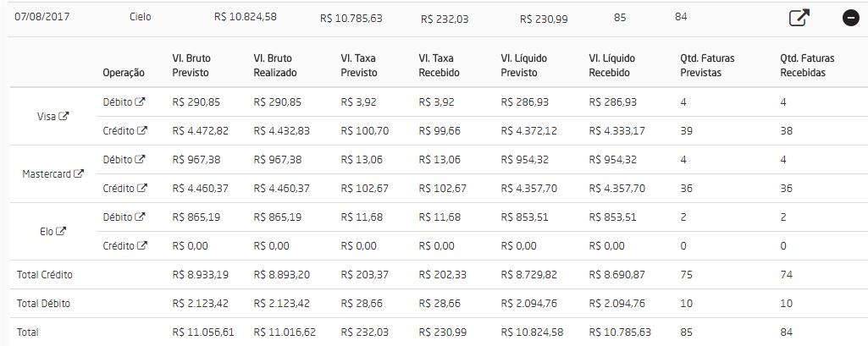Open Visa brand external link icon
Viewport: 868px width, 346px height.
[64, 117]
